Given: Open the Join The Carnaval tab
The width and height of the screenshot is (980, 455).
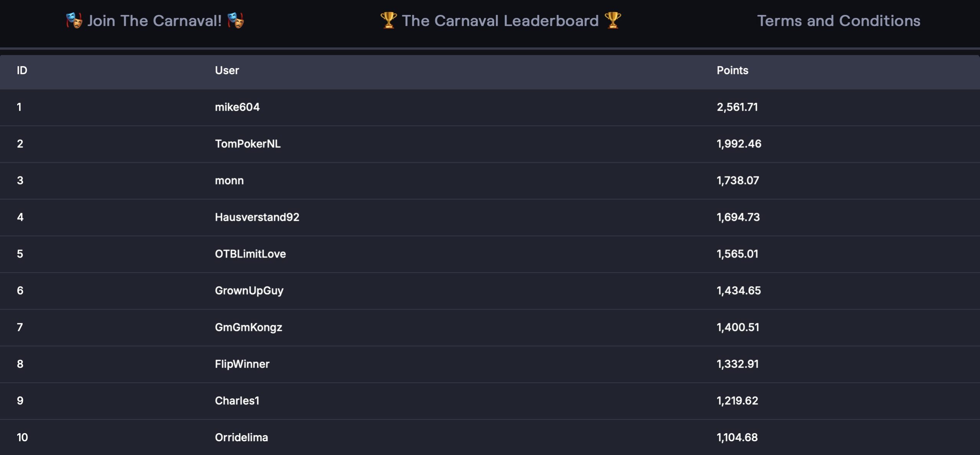Looking at the screenshot, I should (155, 21).
